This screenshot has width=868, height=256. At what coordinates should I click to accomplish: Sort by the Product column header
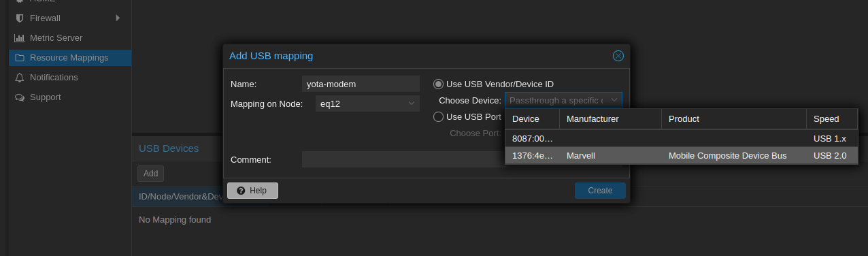734,119
